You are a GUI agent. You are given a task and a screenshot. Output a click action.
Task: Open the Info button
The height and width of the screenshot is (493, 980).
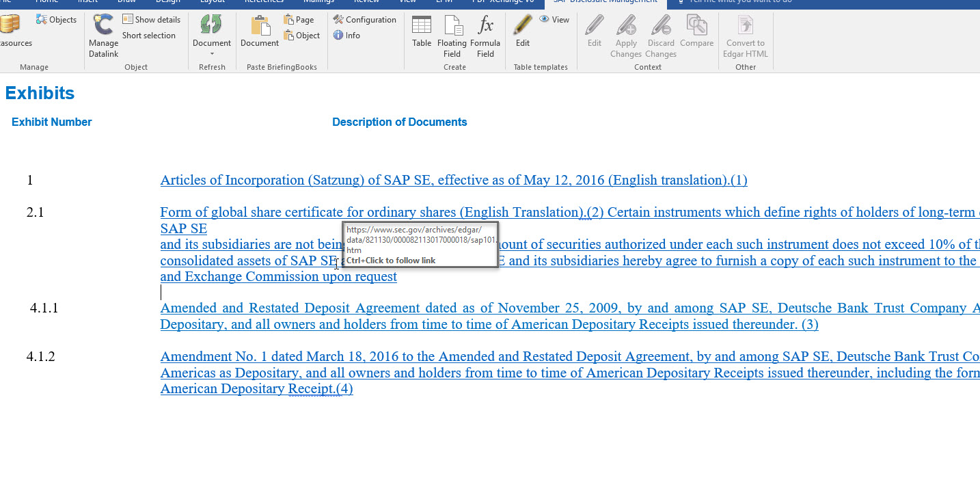[346, 36]
